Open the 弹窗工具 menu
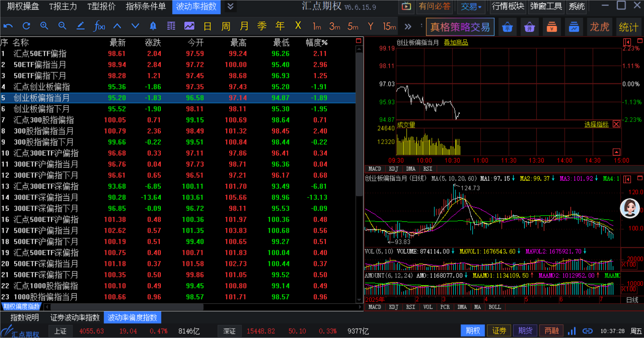The height and width of the screenshot is (338, 644). (x=546, y=6)
